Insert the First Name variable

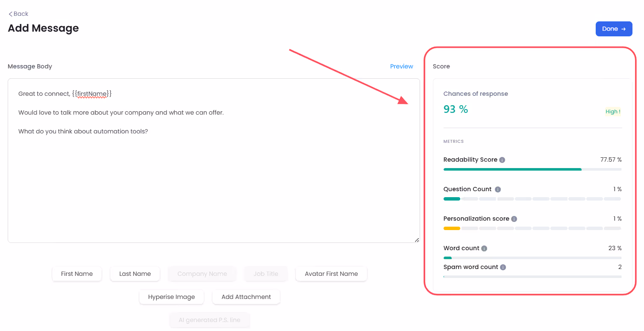click(x=77, y=274)
